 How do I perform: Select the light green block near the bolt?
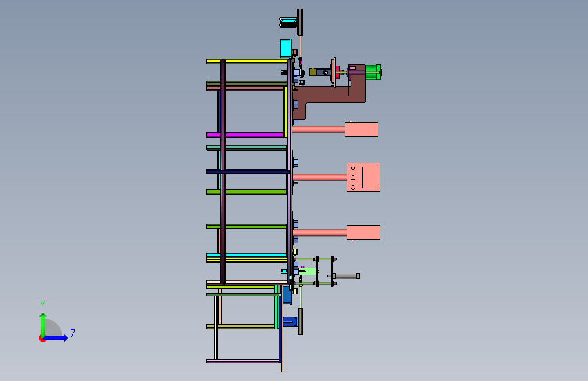click(308, 271)
